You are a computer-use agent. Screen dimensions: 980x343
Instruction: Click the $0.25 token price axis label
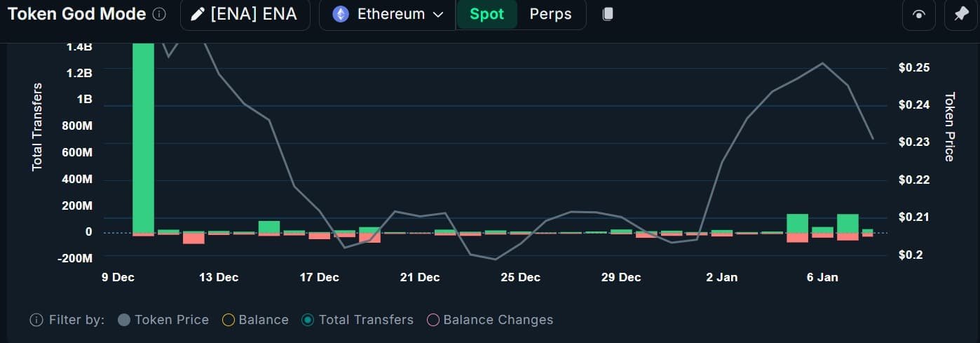coord(914,68)
